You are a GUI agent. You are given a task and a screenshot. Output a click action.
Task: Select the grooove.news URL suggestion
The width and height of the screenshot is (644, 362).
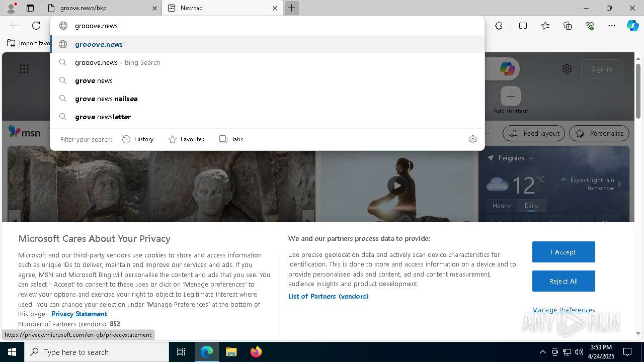point(267,44)
